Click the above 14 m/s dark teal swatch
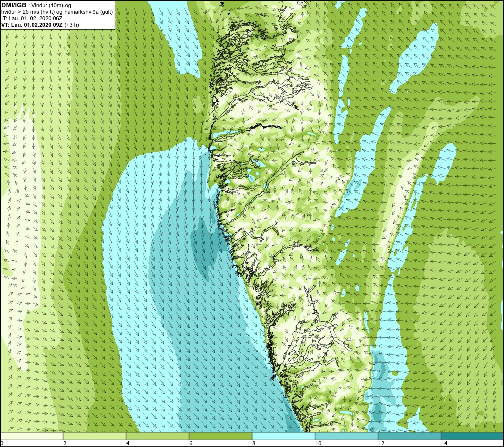 coord(473,436)
